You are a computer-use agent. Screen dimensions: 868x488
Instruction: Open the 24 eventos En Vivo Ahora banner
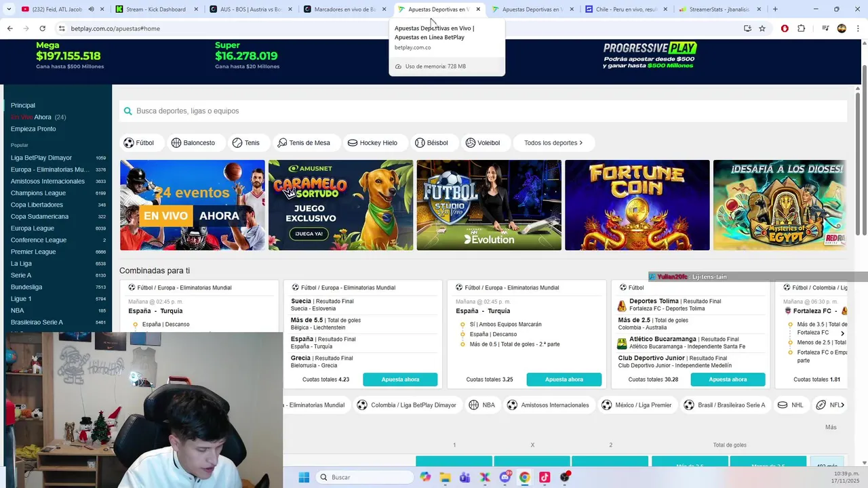193,205
